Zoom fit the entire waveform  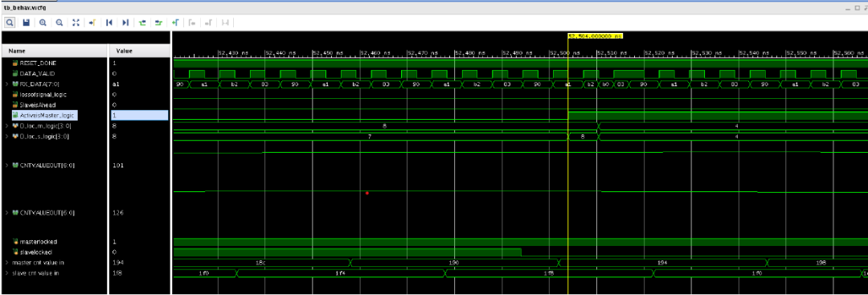click(x=76, y=23)
